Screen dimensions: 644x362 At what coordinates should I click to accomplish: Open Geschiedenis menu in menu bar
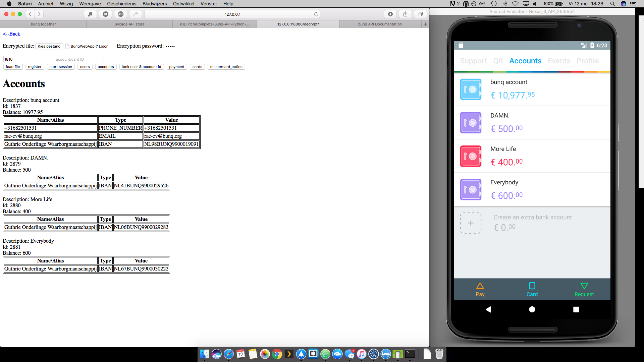(x=121, y=4)
